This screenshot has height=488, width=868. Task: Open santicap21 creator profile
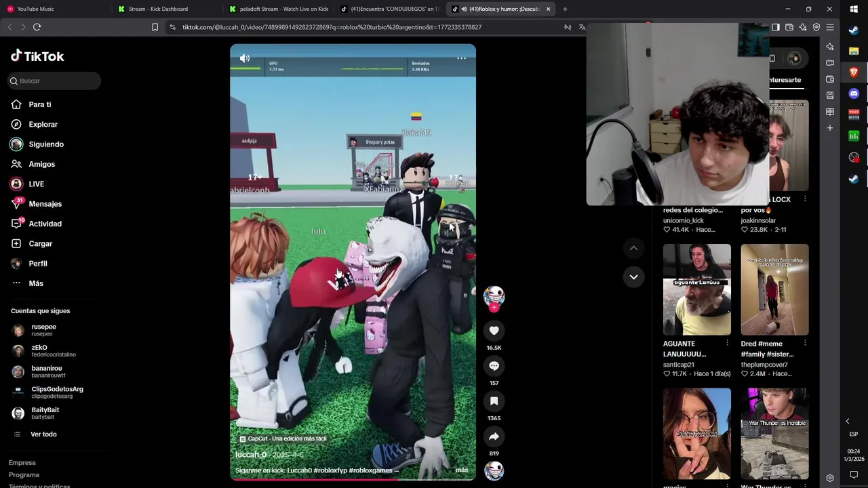678,365
